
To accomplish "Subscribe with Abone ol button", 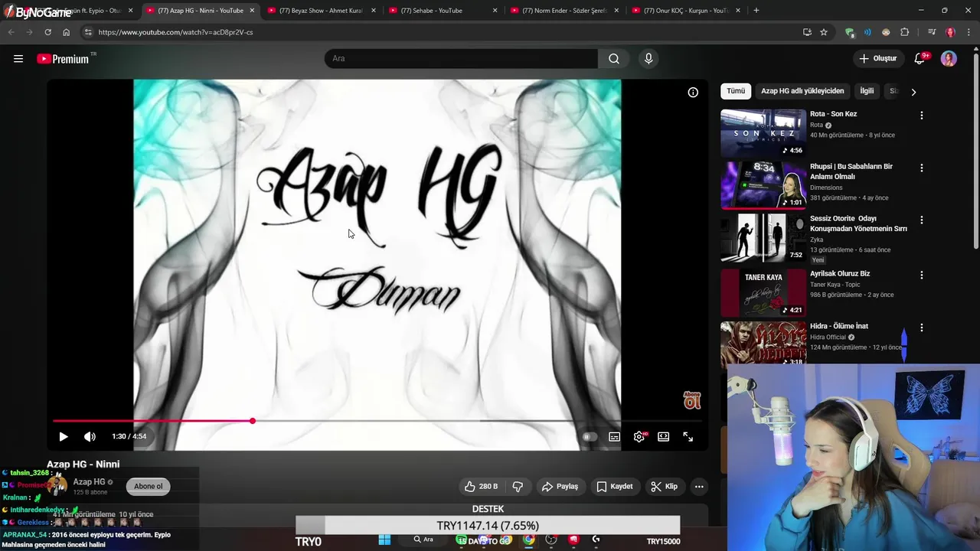I will pos(149,486).
